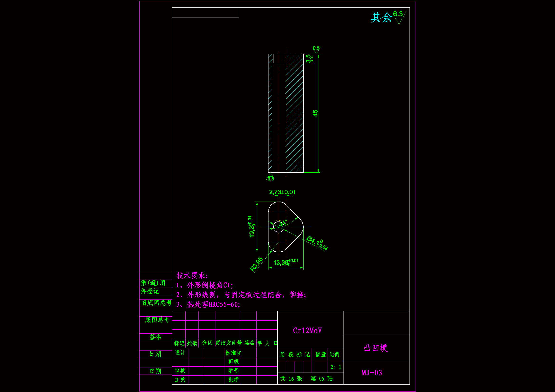Click the MJ-03 drawing number
Image resolution: width=555 pixels, height=392 pixels.
point(372,373)
